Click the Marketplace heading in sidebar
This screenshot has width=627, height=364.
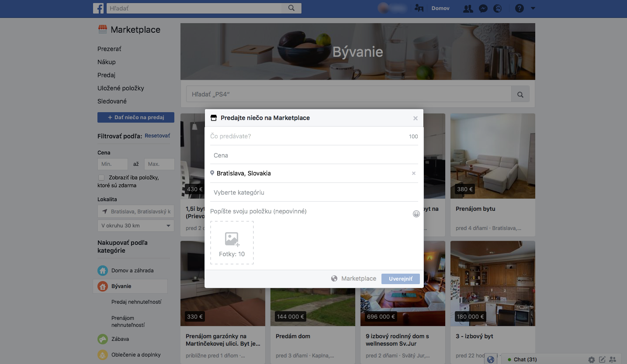tap(135, 30)
